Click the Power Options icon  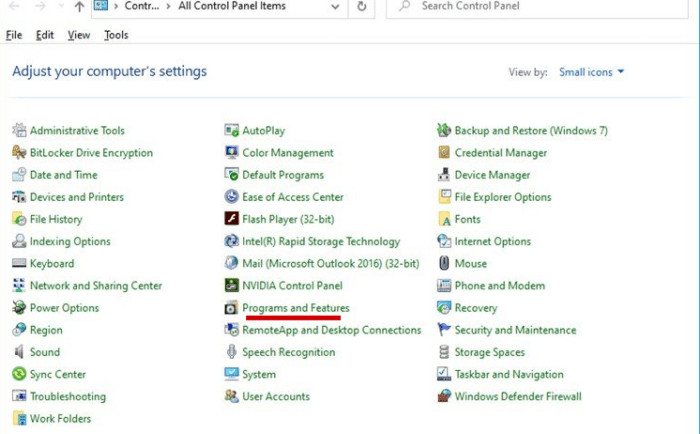[x=19, y=308]
